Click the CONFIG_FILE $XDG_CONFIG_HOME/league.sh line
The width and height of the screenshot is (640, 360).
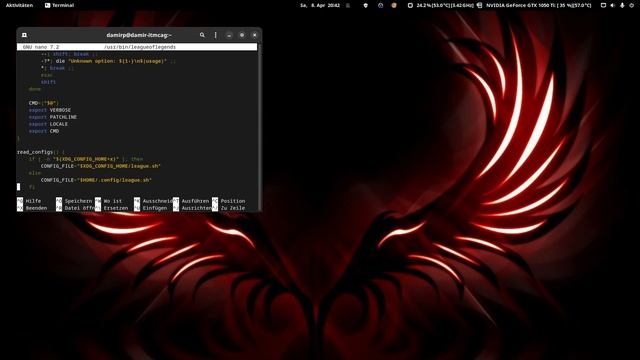(x=100, y=166)
